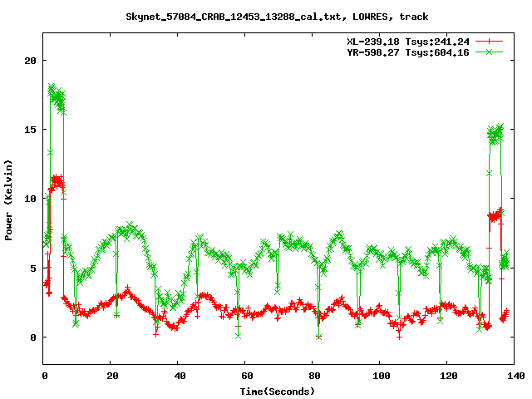Click y-axis tick label 10

[30, 199]
